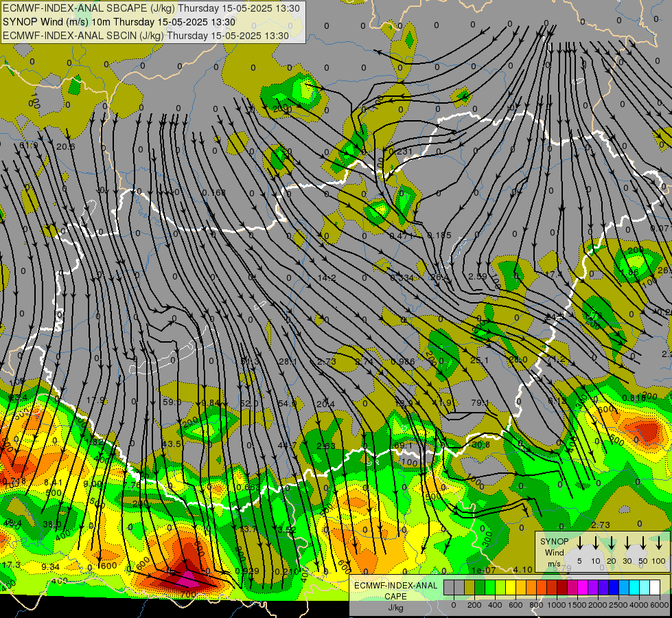Pick the olive CAPE swatch before 200
The image size is (672, 618).
pyautogui.click(x=470, y=588)
